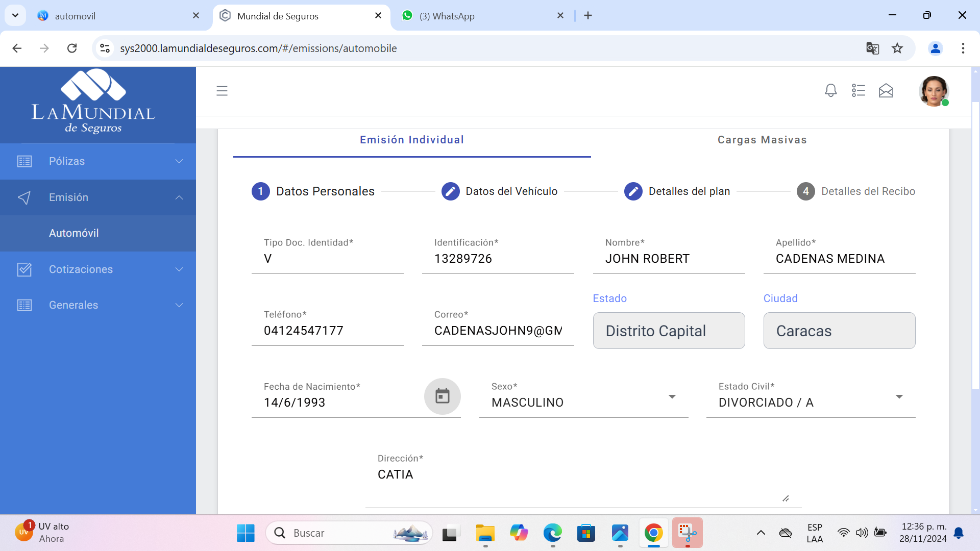Click the Google Translate icon in address bar
The width and height of the screenshot is (980, 551).
tap(872, 48)
